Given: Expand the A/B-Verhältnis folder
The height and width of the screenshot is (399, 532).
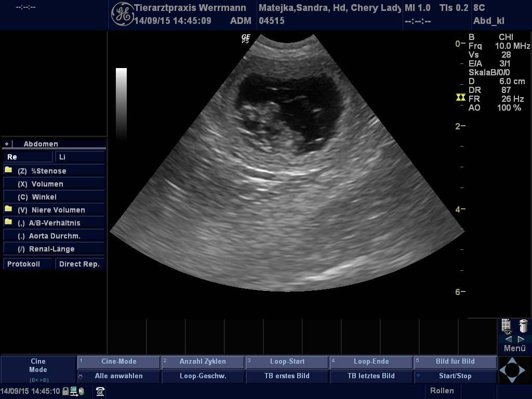Looking at the screenshot, I should click(x=8, y=222).
